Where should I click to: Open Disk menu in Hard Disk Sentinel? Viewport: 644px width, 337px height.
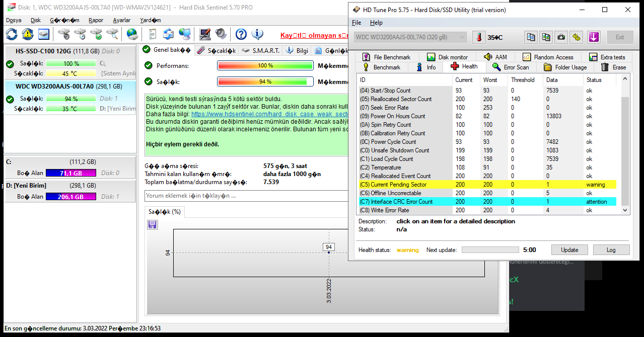pyautogui.click(x=36, y=20)
